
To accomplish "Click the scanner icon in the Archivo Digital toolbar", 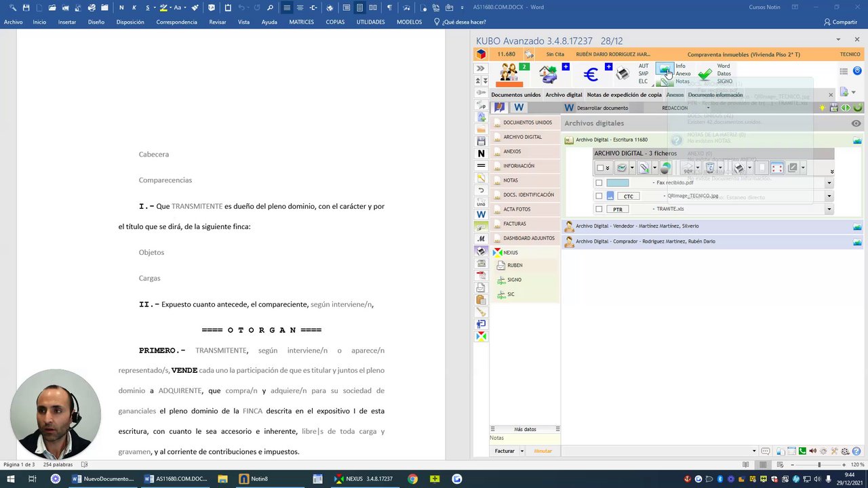I will coord(621,168).
